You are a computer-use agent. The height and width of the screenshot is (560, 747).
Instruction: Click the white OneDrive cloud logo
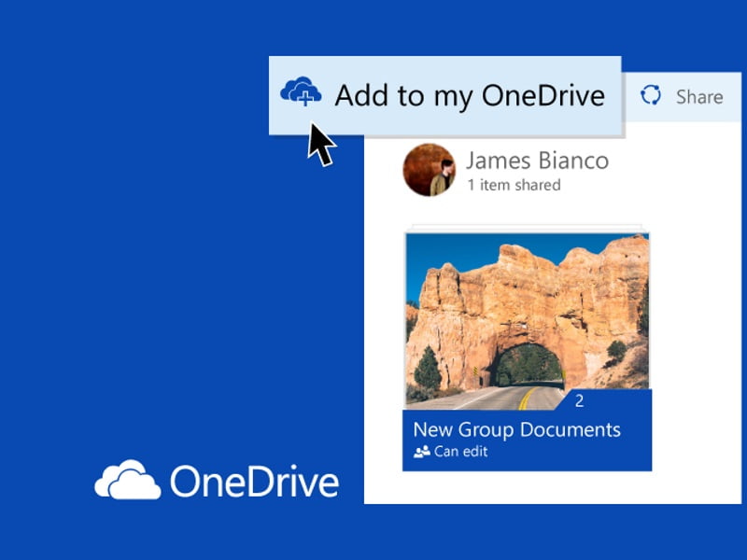point(127,481)
